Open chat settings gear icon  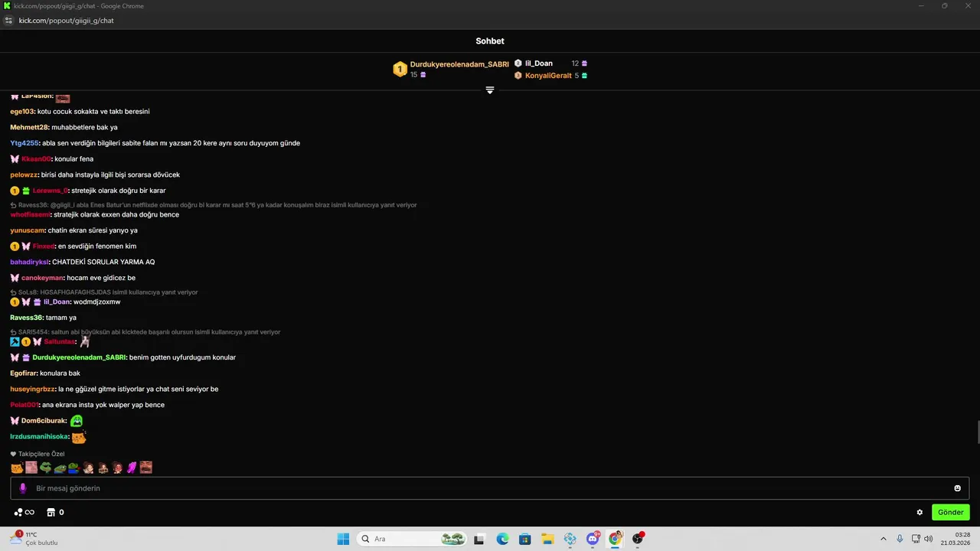pos(920,512)
